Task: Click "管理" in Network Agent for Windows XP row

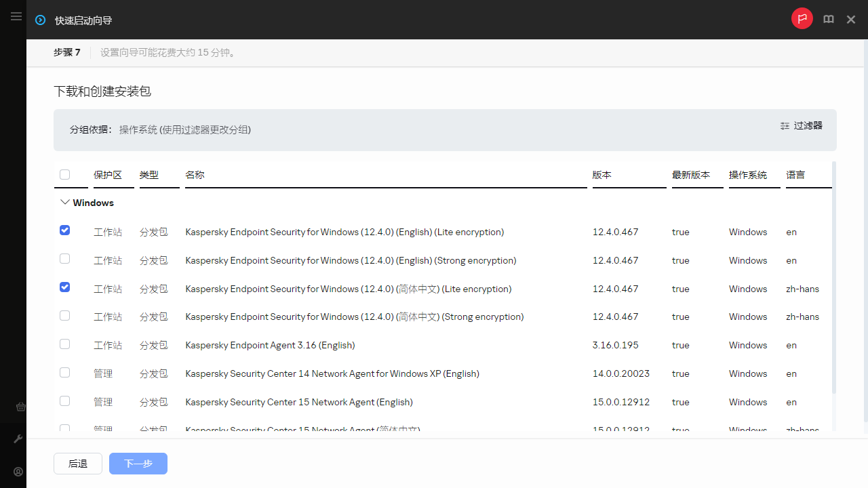Action: click(103, 373)
